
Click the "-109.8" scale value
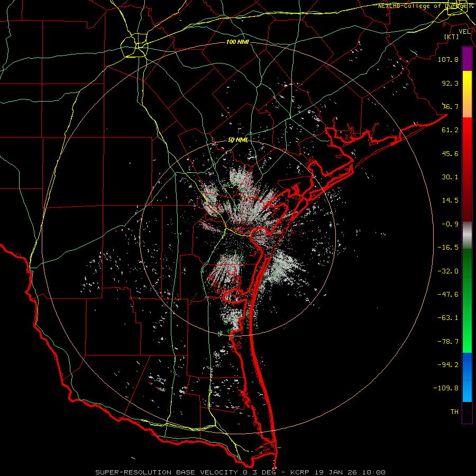point(446,388)
